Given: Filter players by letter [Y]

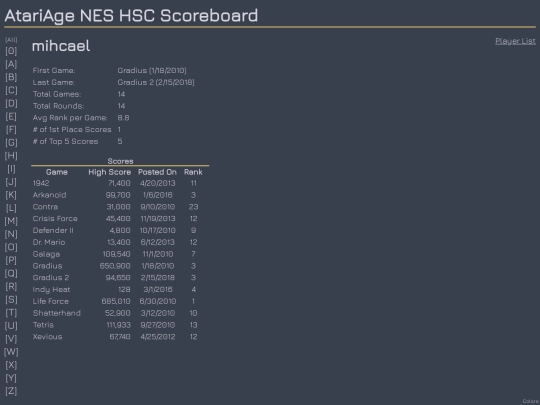Looking at the screenshot, I should coord(11,378).
